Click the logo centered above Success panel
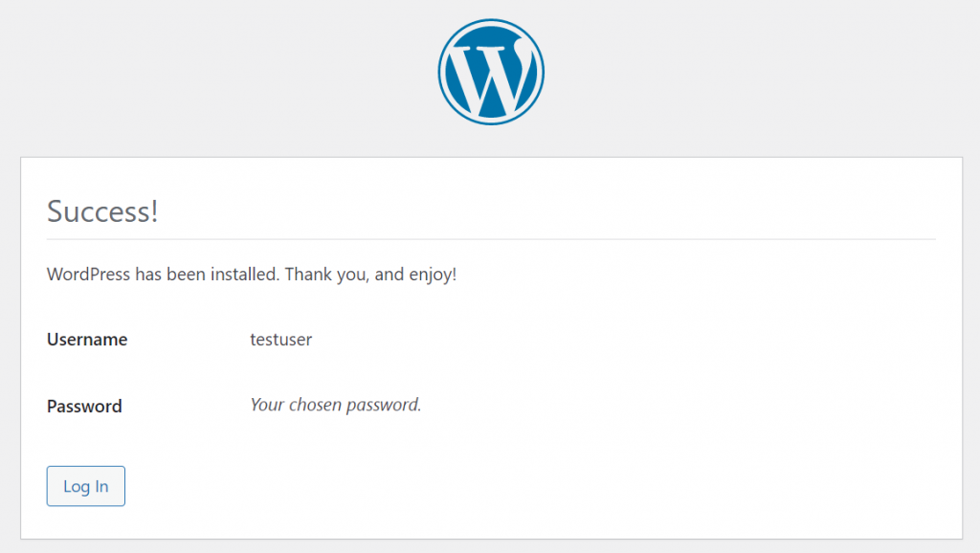Screen dimensions: 980x553 pos(490,71)
